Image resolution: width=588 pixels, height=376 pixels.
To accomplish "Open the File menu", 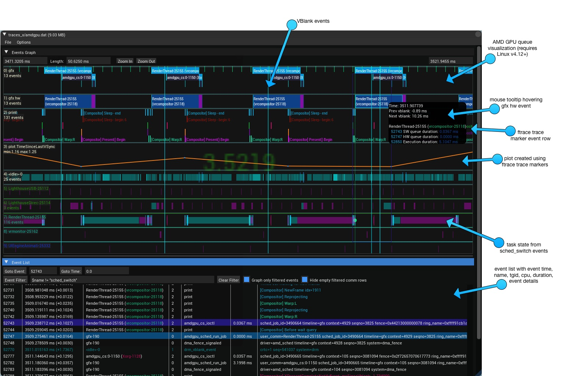I will click(x=8, y=42).
